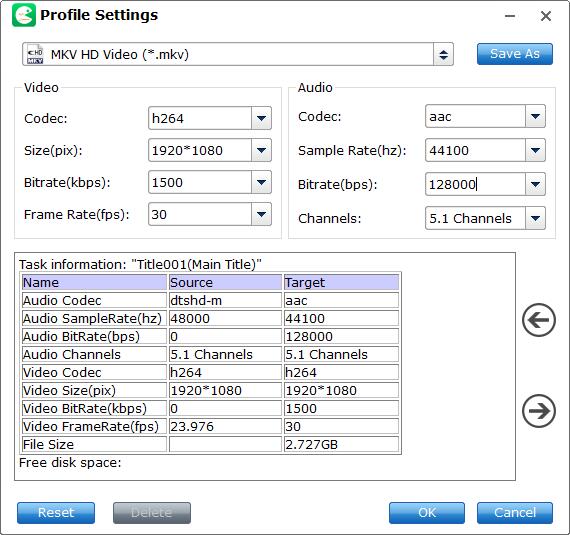This screenshot has height=535, width=570.
Task: Click the Reset button
Action: click(56, 513)
